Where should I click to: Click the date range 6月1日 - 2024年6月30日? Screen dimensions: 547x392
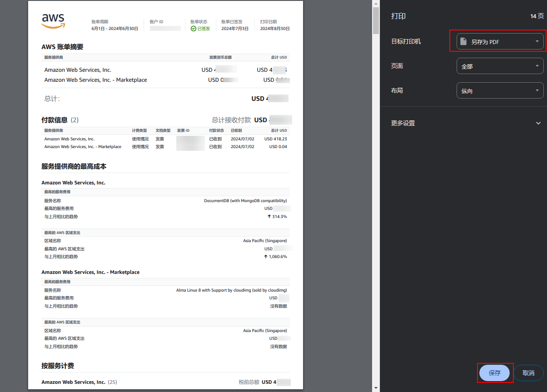(114, 29)
